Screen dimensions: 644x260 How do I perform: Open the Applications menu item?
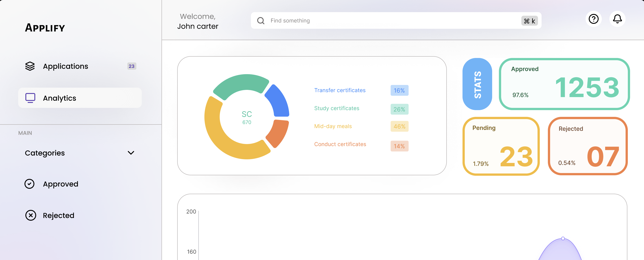pyautogui.click(x=66, y=66)
